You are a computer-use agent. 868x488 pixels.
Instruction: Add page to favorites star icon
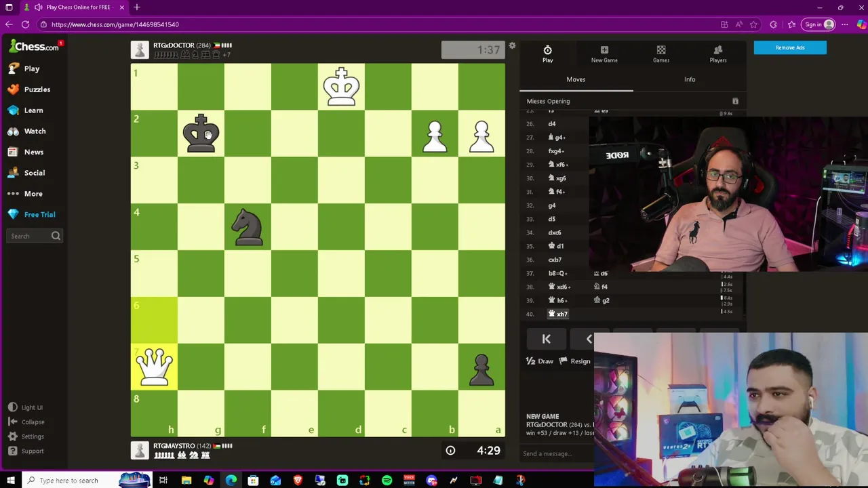(x=753, y=24)
